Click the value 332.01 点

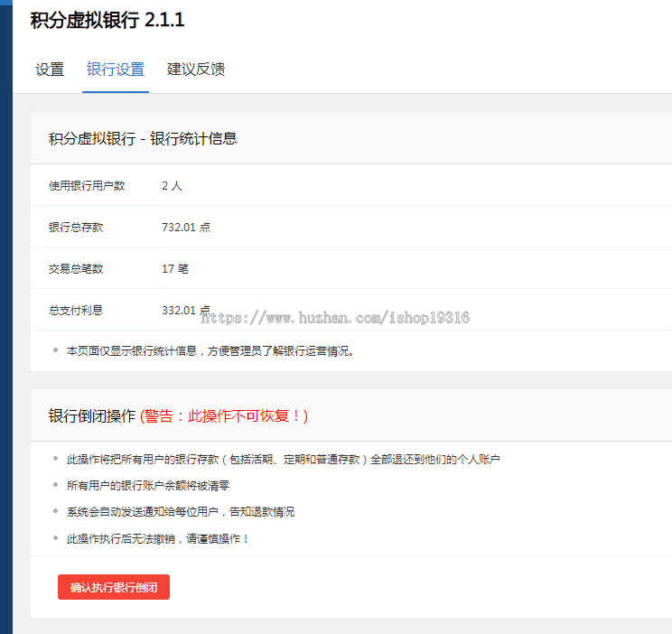pyautogui.click(x=186, y=310)
